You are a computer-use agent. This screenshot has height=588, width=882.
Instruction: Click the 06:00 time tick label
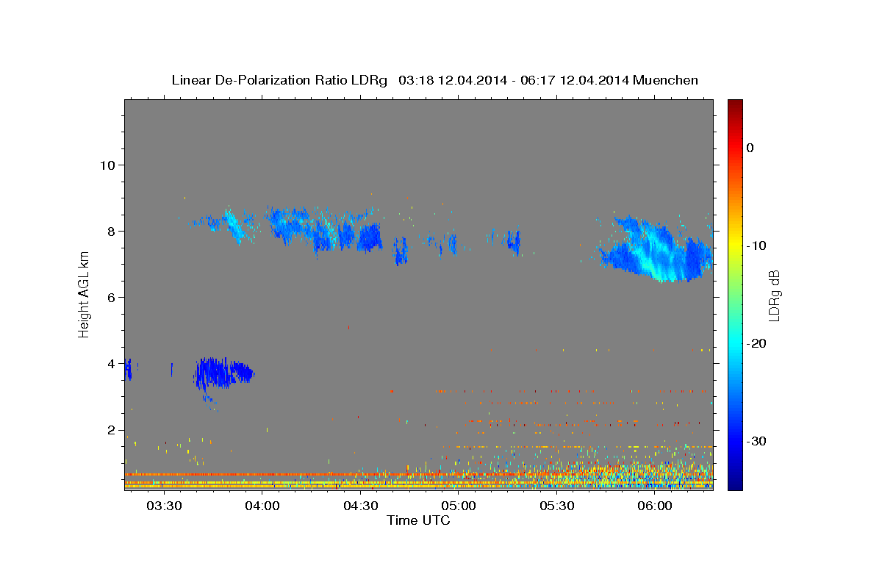point(654,506)
